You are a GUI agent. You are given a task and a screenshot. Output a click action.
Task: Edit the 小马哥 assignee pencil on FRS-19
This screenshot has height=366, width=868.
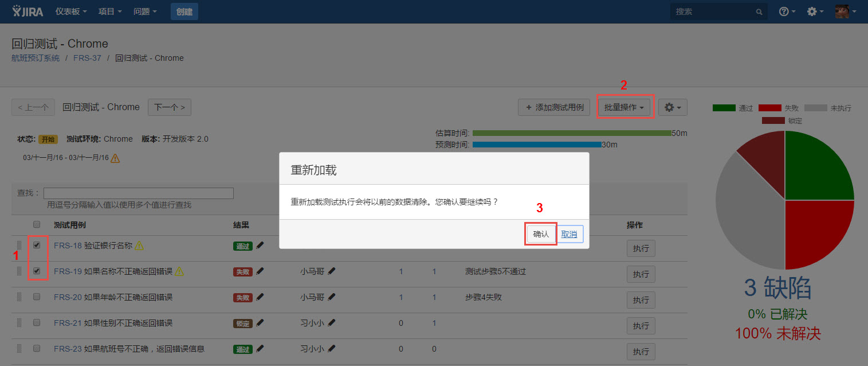coord(332,271)
